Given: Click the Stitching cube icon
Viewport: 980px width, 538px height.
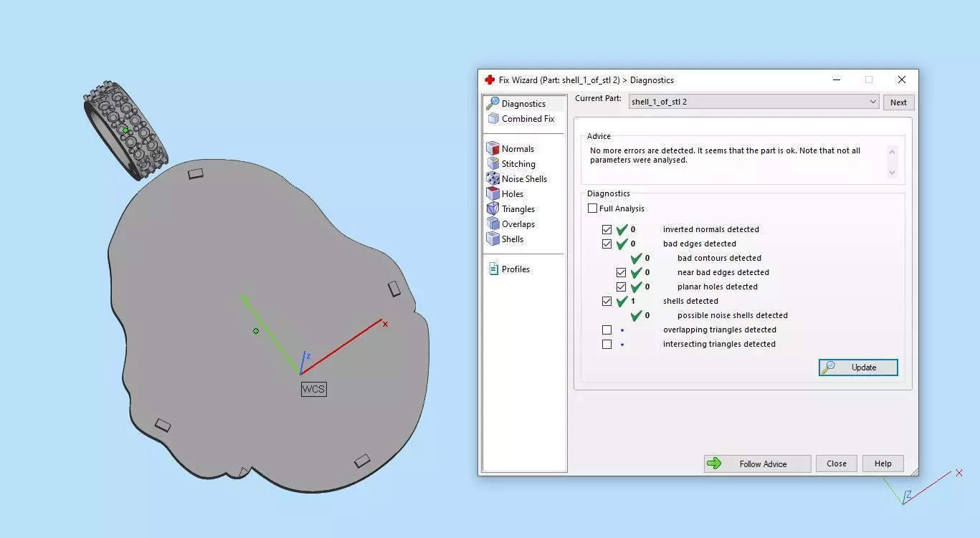Looking at the screenshot, I should click(x=493, y=164).
